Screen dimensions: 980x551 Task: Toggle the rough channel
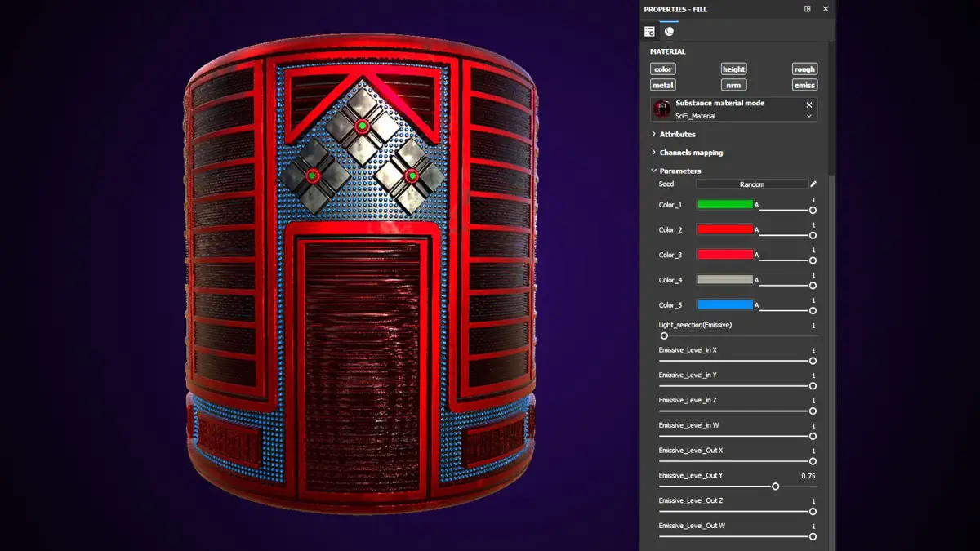tap(804, 69)
